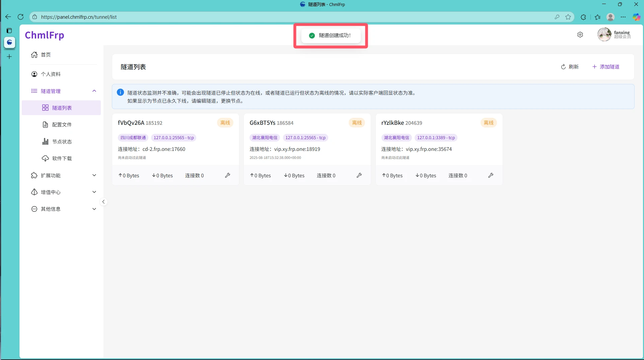Image resolution: width=644 pixels, height=360 pixels.
Task: Open wrench menu for tunnel rYzlkBke
Action: (x=491, y=175)
